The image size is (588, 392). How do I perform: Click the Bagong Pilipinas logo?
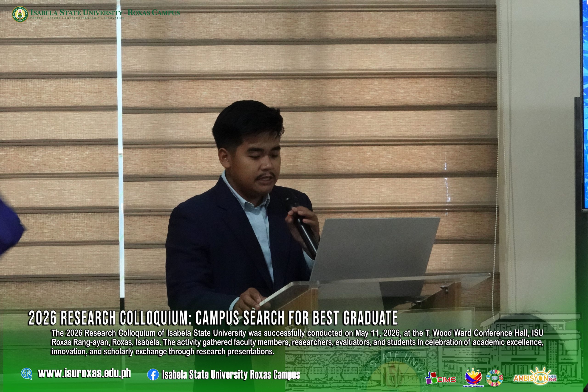pos(473,378)
